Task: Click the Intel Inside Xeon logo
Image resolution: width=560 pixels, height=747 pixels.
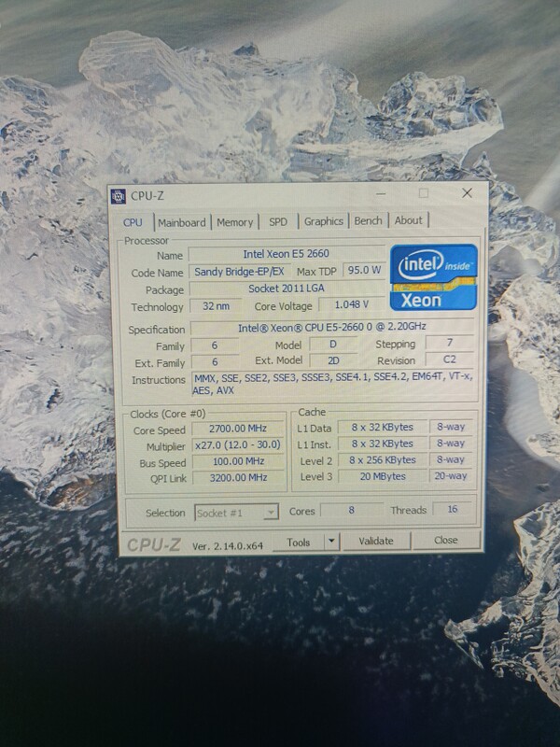Action: tap(433, 277)
